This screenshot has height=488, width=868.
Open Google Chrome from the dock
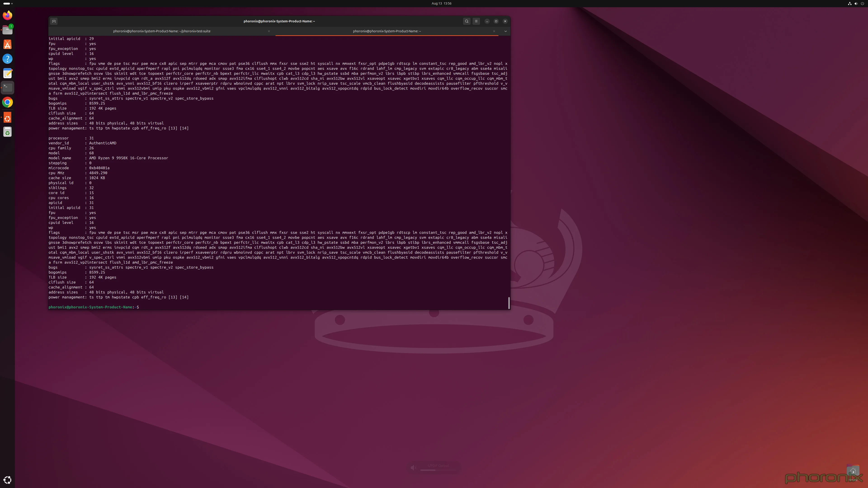7,102
